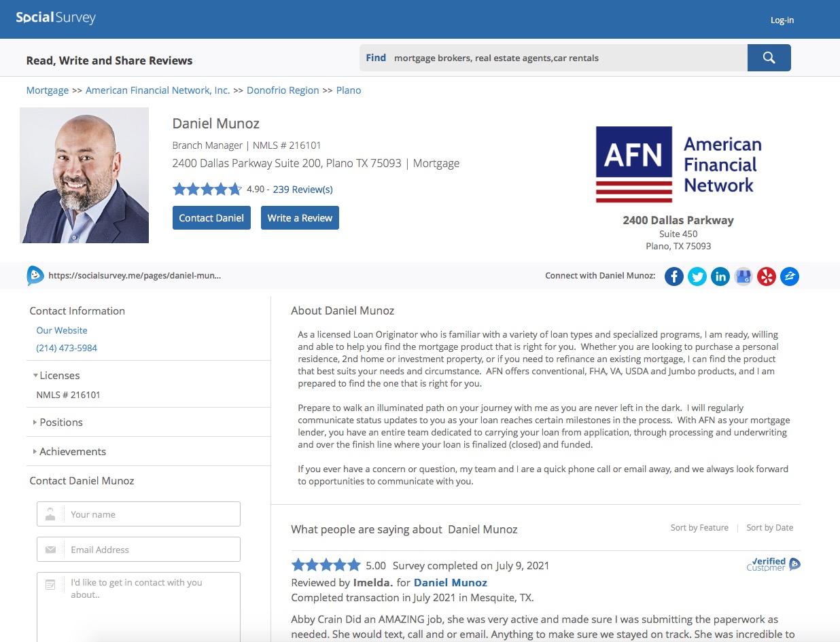Click the SocialSurvey logo
The height and width of the screenshot is (642, 840).
56,18
